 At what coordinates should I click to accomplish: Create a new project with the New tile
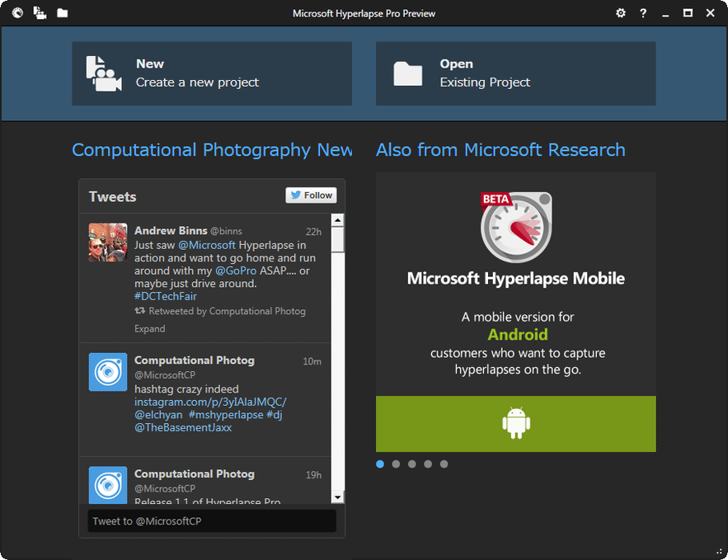pyautogui.click(x=212, y=73)
